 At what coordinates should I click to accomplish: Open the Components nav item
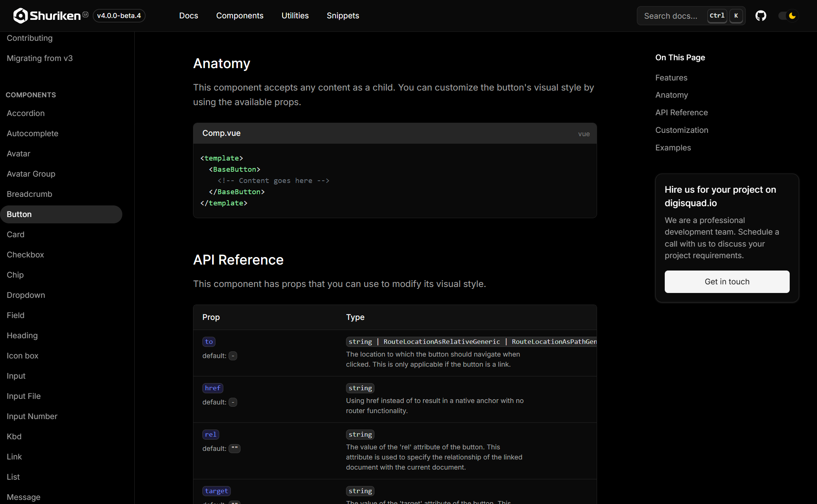pyautogui.click(x=240, y=16)
